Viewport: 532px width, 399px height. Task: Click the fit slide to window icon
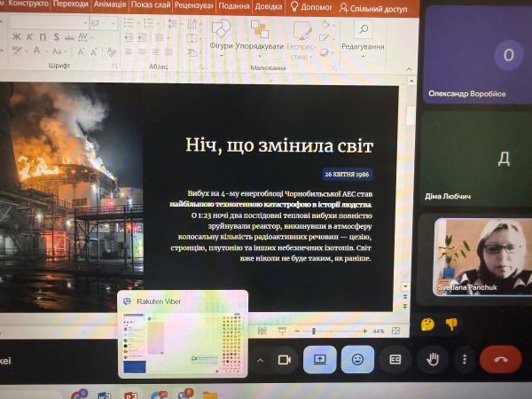coord(395,331)
